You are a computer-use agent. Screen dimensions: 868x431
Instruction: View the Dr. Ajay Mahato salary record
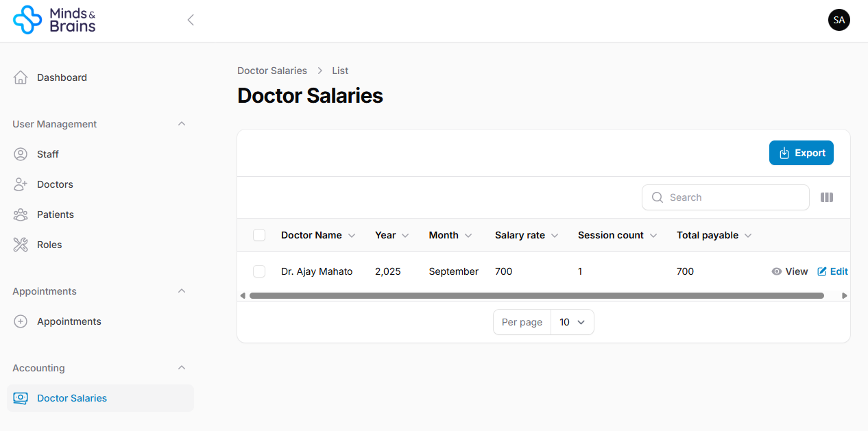[x=790, y=271]
